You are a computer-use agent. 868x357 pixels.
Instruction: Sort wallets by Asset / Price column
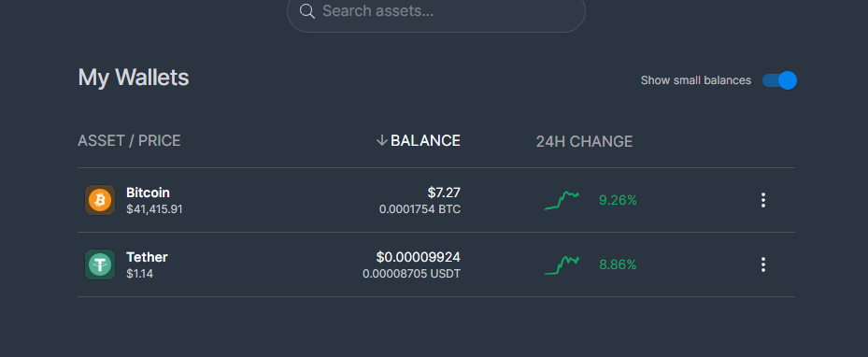[x=129, y=140]
